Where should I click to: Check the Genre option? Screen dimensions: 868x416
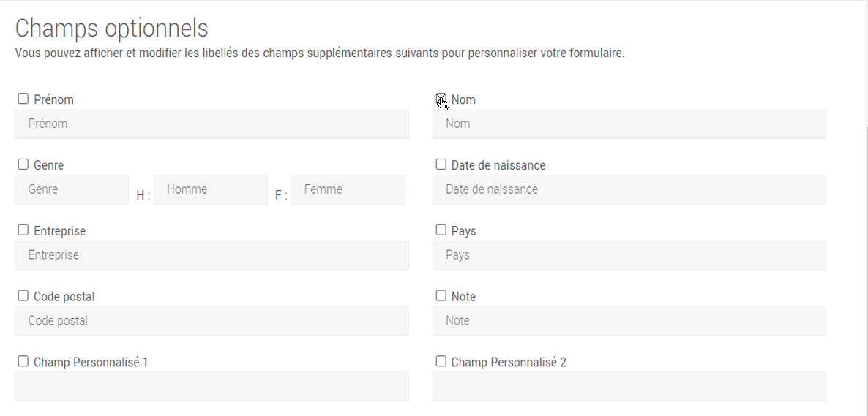click(x=23, y=164)
